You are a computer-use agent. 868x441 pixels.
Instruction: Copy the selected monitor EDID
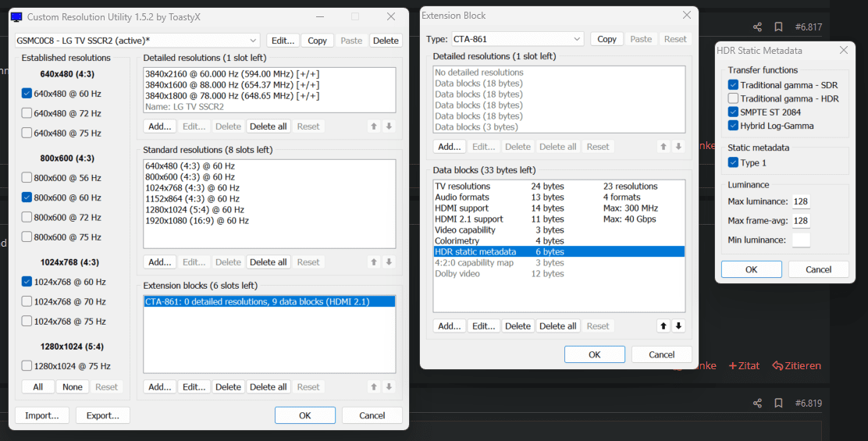pos(317,41)
